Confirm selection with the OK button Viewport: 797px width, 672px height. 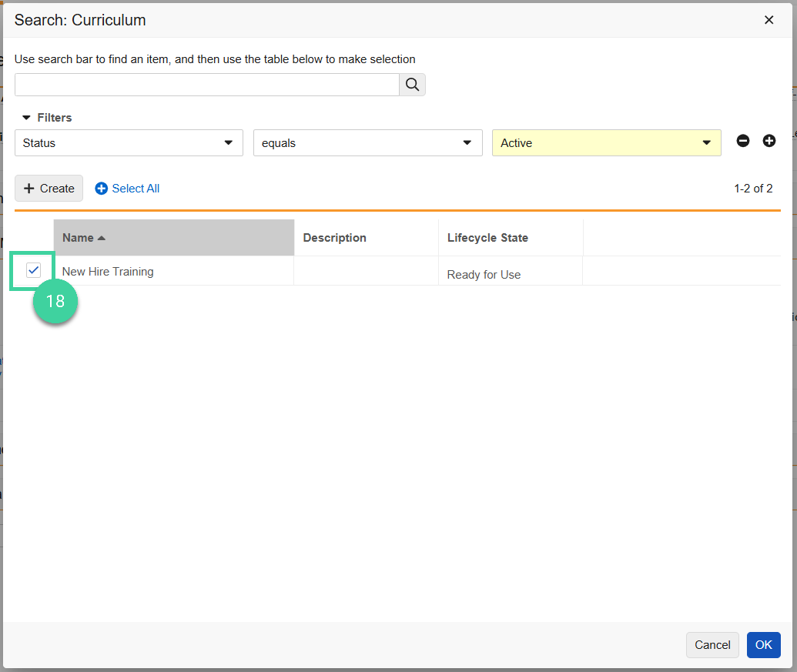pyautogui.click(x=763, y=644)
